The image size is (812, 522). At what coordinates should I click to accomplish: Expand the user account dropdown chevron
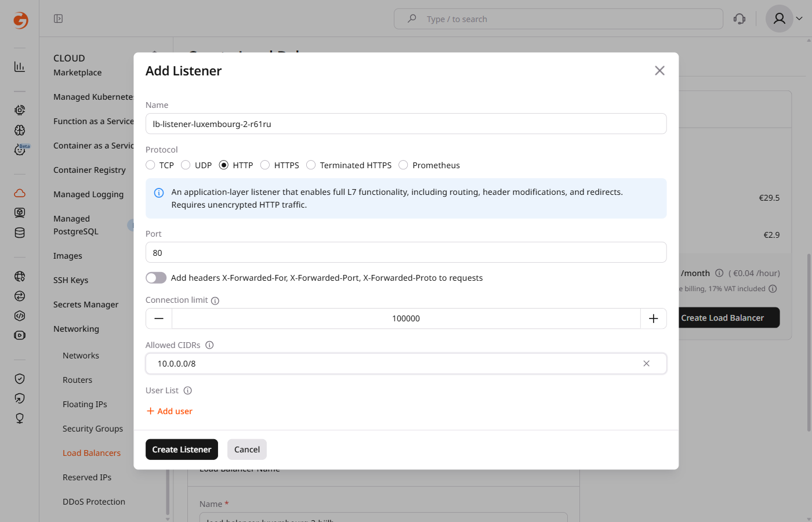pos(799,19)
